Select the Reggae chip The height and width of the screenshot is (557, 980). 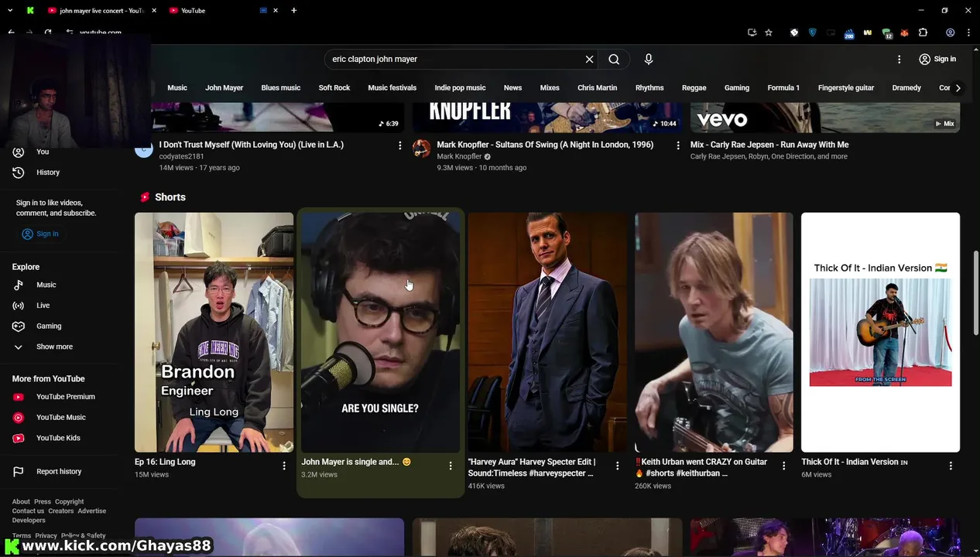tap(694, 87)
